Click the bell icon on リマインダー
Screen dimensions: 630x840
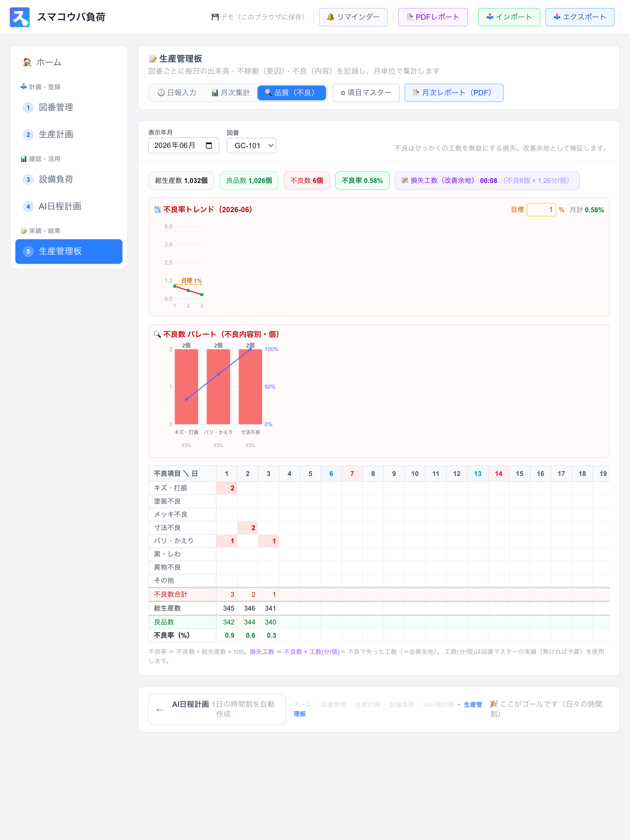click(330, 17)
